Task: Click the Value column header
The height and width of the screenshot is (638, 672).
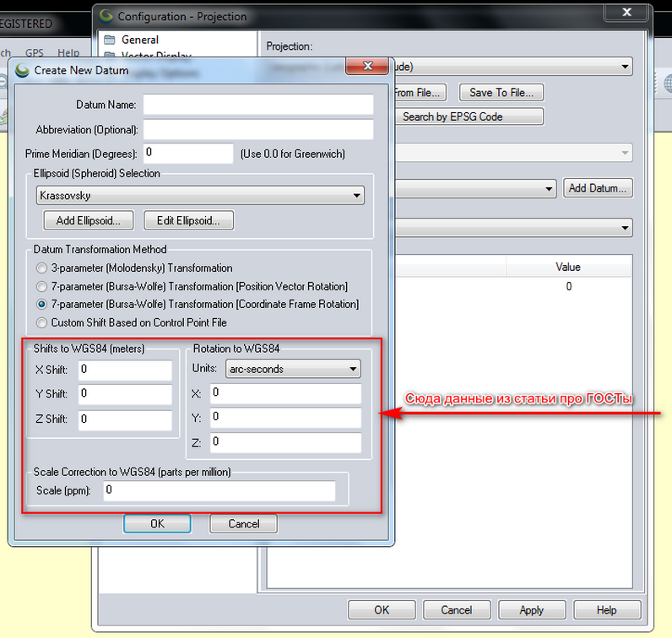Action: tap(568, 267)
